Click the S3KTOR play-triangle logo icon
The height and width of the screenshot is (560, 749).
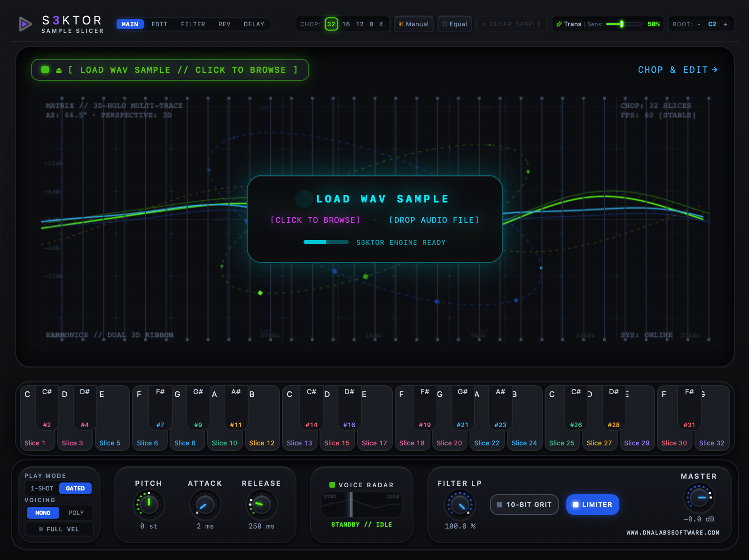pos(25,24)
